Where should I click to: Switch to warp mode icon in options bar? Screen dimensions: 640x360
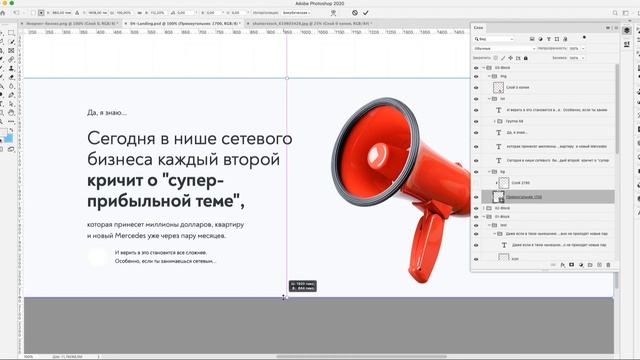(333, 13)
